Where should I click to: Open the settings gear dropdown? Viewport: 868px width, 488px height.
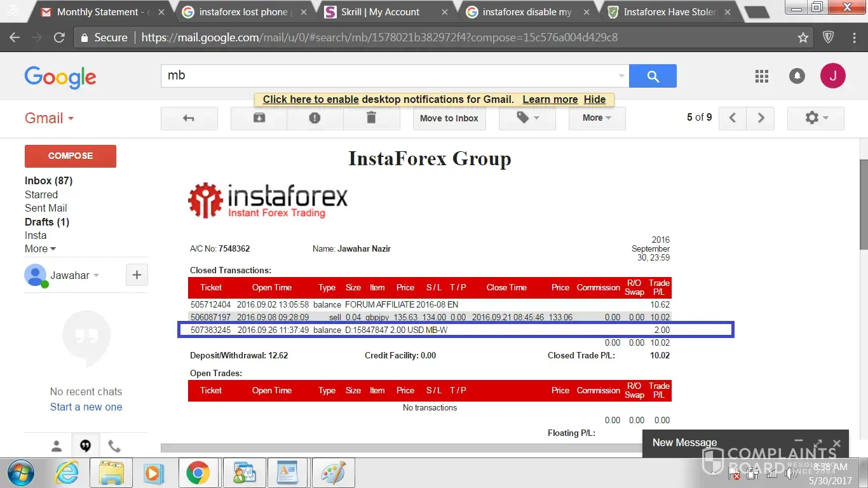[815, 118]
